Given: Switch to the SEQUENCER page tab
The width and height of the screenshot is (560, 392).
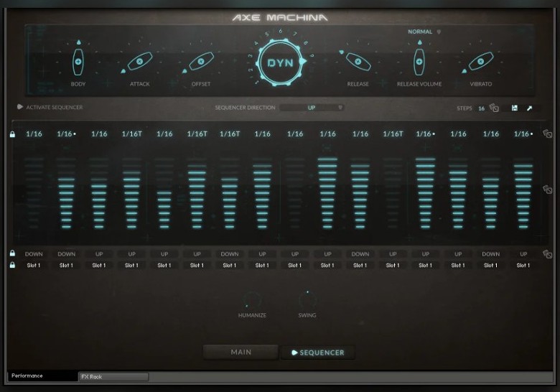Looking at the screenshot, I should click(x=318, y=353).
